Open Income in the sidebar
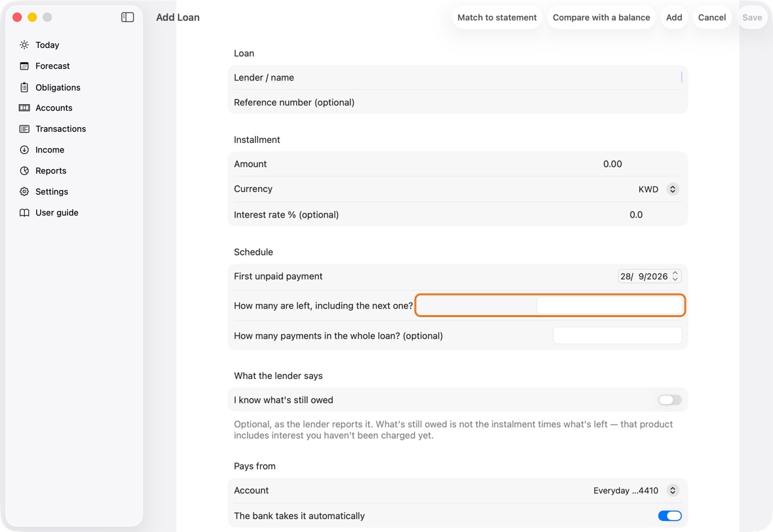This screenshot has width=773, height=532. click(x=50, y=150)
